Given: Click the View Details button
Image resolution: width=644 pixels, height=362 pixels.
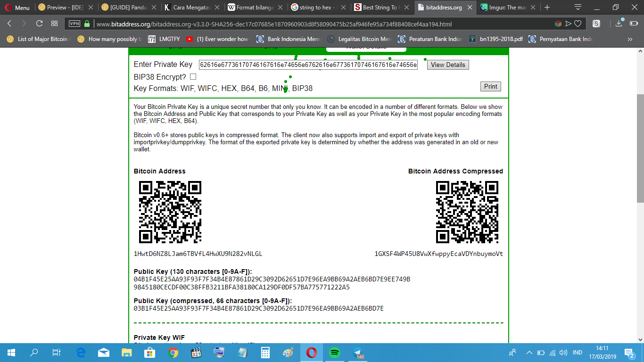Looking at the screenshot, I should coord(448,65).
